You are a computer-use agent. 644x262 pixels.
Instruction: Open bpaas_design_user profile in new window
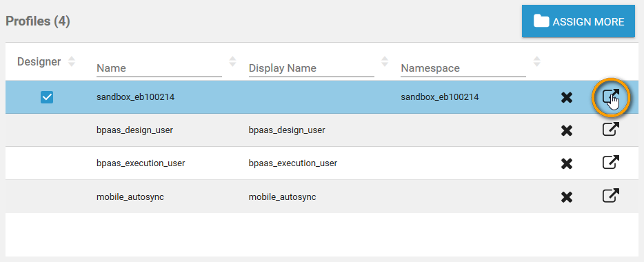click(x=611, y=130)
